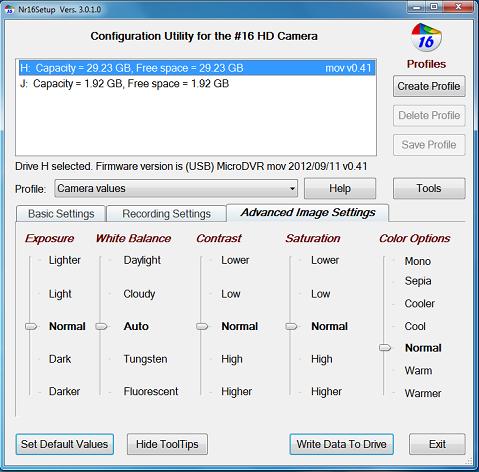Click the Hide ToolTips button

167,444
